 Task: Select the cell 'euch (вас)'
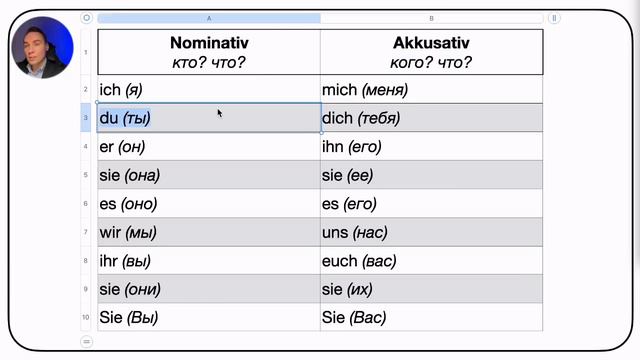click(431, 261)
